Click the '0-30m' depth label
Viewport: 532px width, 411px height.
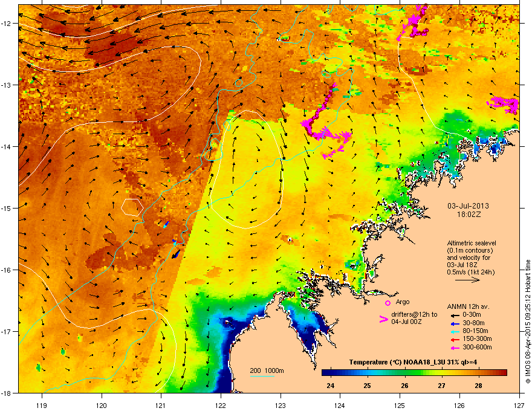tap(472, 315)
